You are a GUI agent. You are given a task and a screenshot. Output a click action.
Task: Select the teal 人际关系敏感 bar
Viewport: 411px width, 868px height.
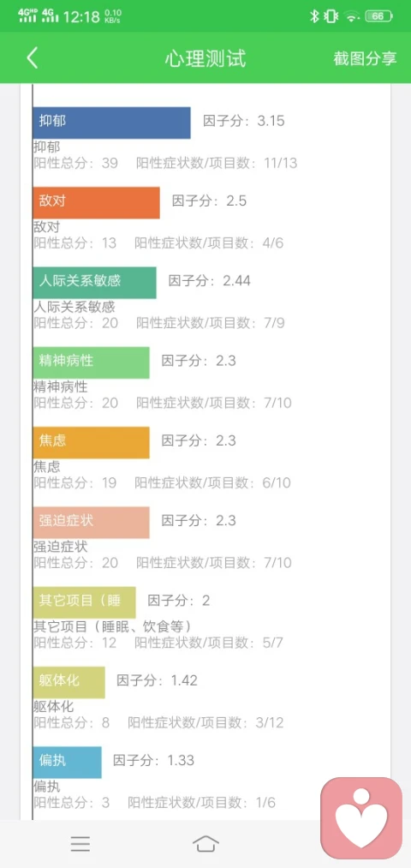(94, 282)
